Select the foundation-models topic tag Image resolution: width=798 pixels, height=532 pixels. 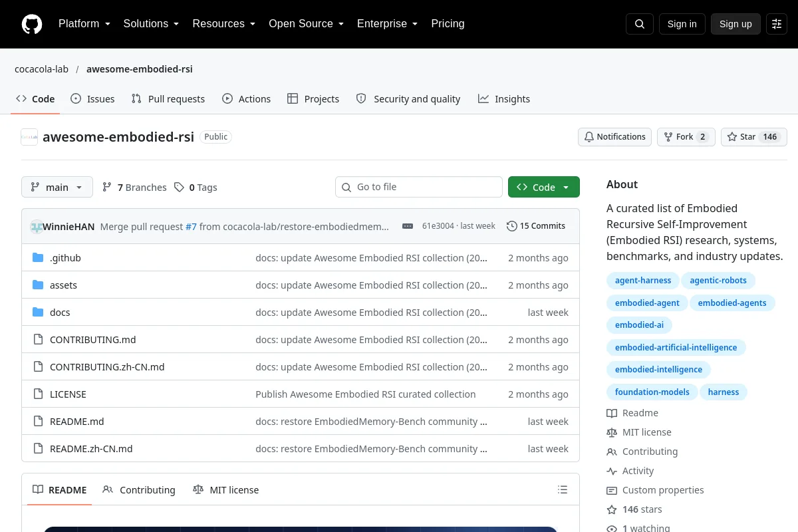652,392
